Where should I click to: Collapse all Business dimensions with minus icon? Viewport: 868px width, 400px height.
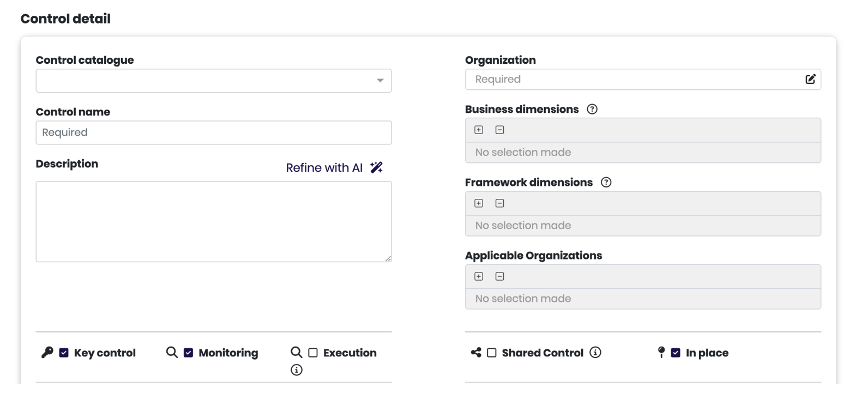pos(499,130)
